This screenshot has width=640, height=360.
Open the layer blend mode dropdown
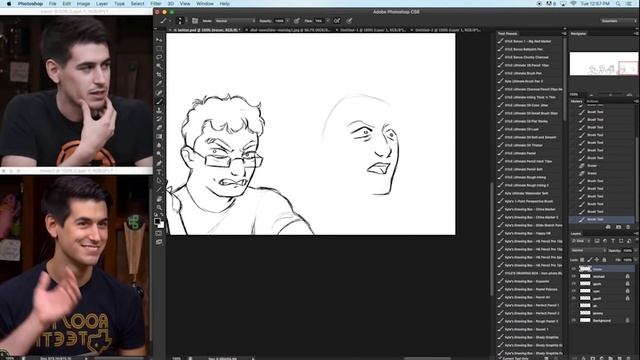click(588, 250)
